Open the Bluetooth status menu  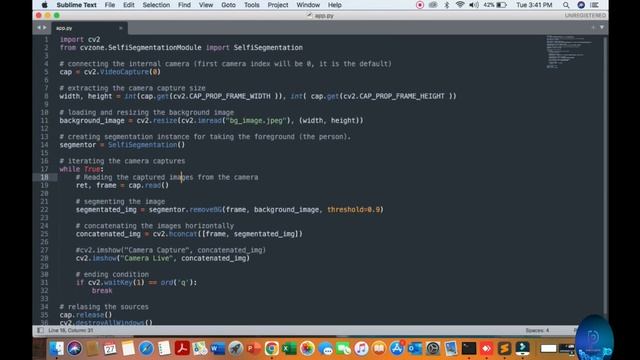coord(447,5)
